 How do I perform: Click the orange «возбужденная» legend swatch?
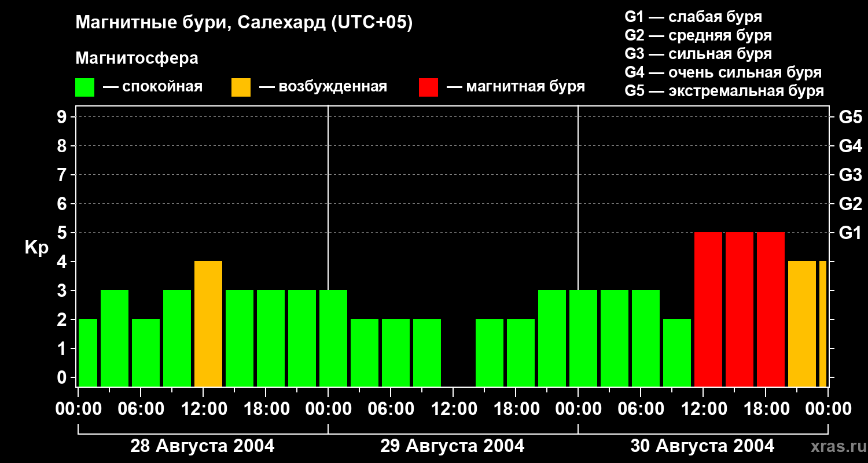click(x=241, y=87)
